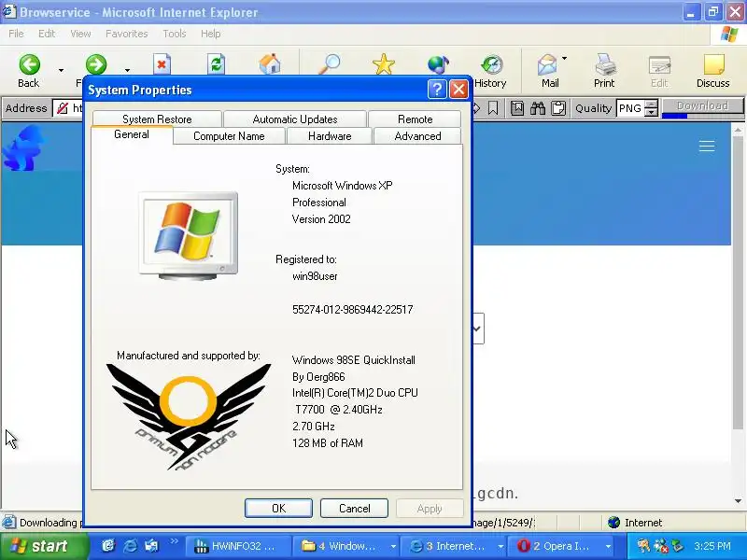Click the first quick launch icon
The image size is (747, 560).
click(x=108, y=546)
